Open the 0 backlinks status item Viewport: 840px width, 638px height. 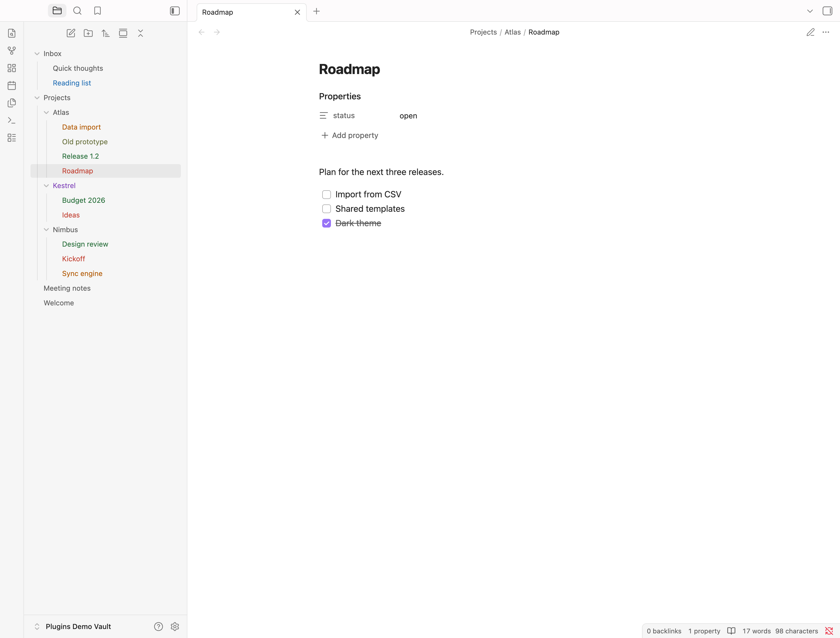(x=664, y=631)
